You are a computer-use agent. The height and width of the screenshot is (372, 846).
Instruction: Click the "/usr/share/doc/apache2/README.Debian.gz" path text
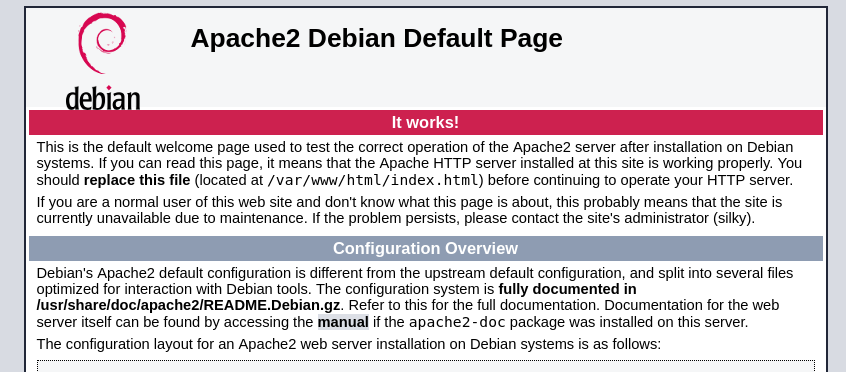[x=188, y=306]
